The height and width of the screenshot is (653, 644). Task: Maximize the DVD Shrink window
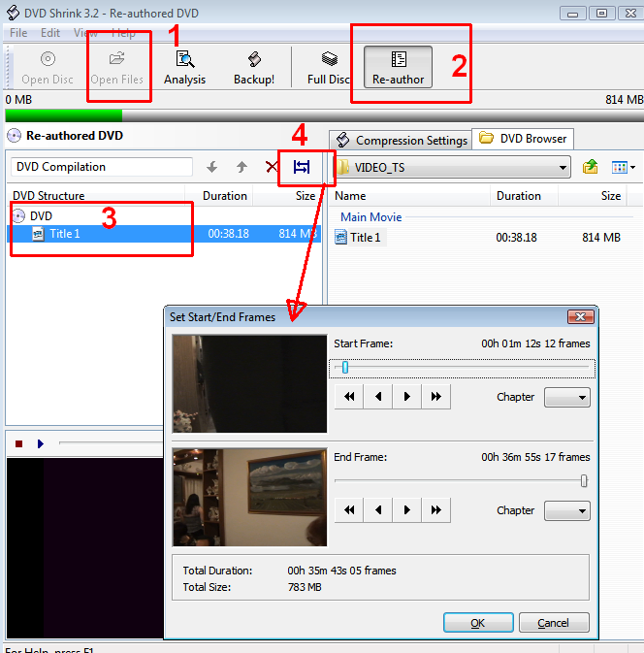tap(601, 14)
